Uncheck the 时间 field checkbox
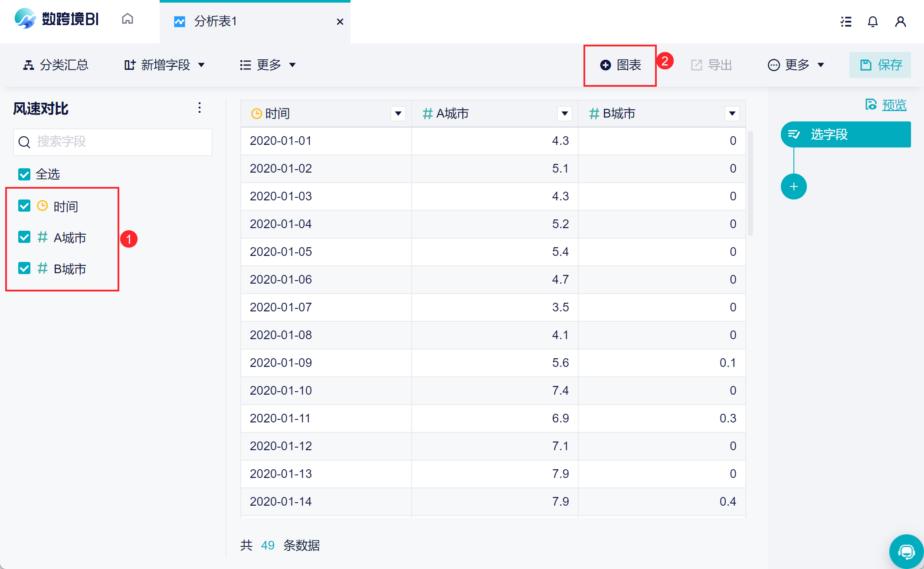Viewport: 924px width, 569px height. point(24,206)
